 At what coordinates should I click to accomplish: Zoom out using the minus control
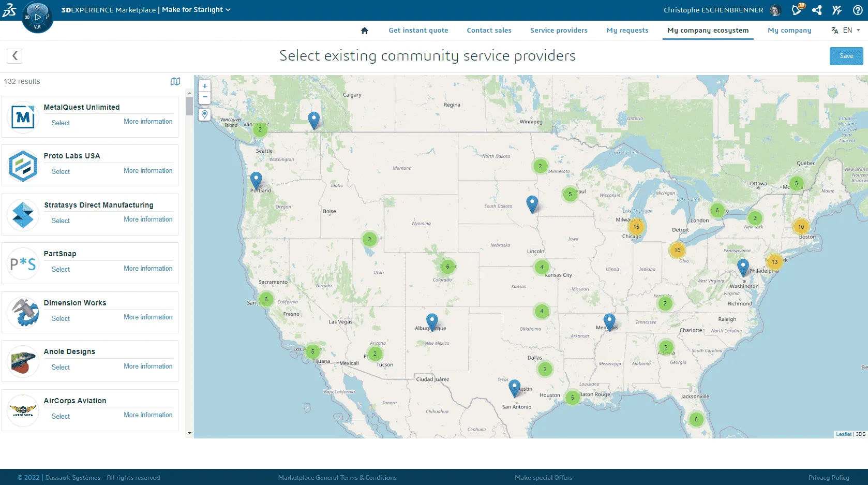(x=204, y=97)
